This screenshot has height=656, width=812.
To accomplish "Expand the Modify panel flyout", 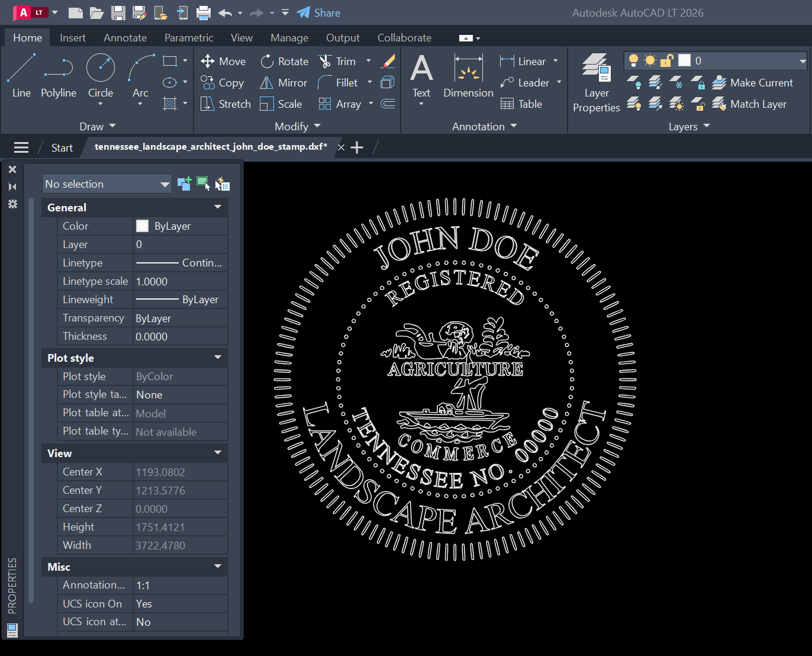I will click(298, 126).
